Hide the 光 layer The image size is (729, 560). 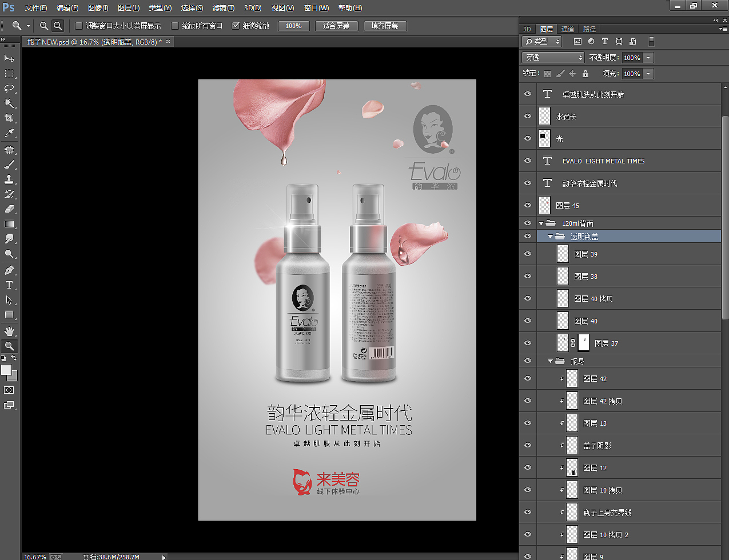pos(528,138)
